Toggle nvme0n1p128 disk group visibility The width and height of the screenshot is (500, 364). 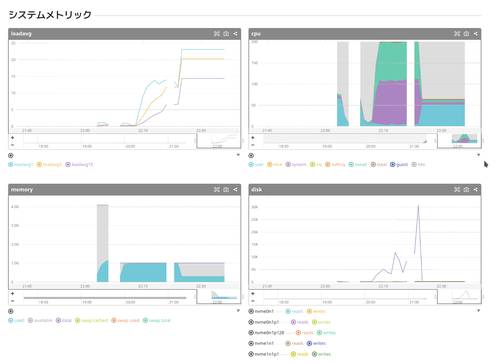pyautogui.click(x=266, y=333)
